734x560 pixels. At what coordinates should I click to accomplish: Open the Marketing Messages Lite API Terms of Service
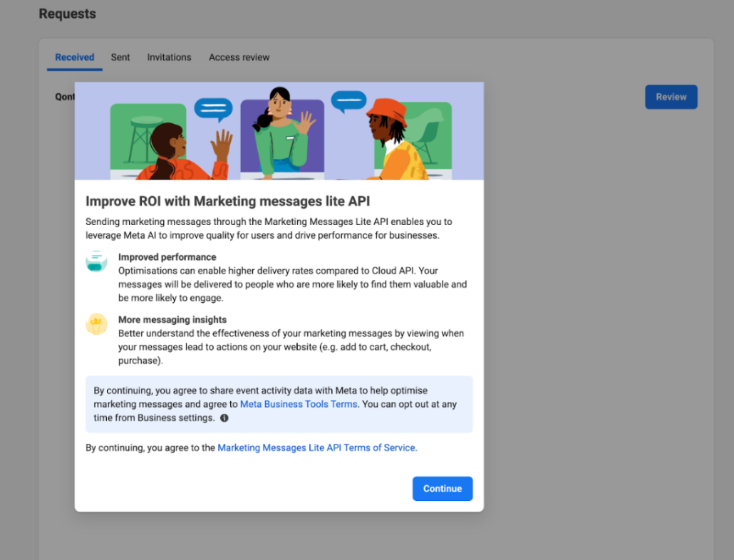point(317,447)
